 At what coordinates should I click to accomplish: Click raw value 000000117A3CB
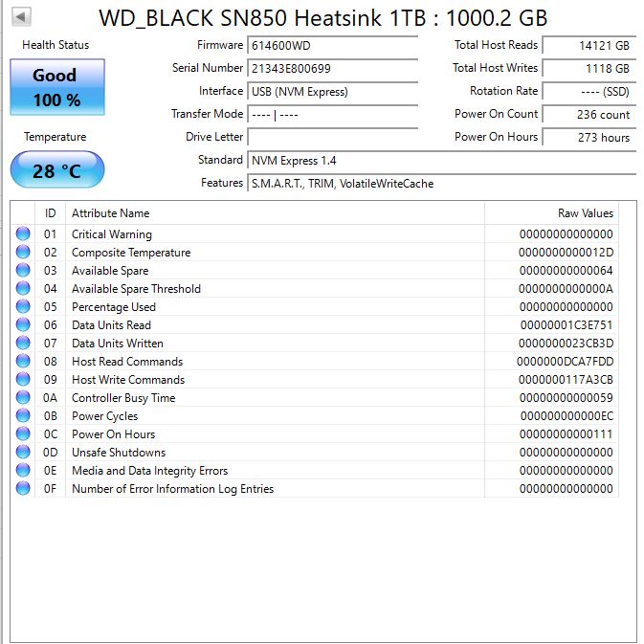[566, 380]
